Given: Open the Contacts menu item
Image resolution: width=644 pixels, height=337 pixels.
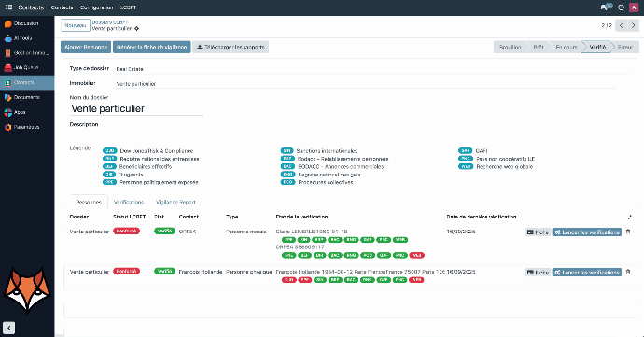Looking at the screenshot, I should pos(62,7).
